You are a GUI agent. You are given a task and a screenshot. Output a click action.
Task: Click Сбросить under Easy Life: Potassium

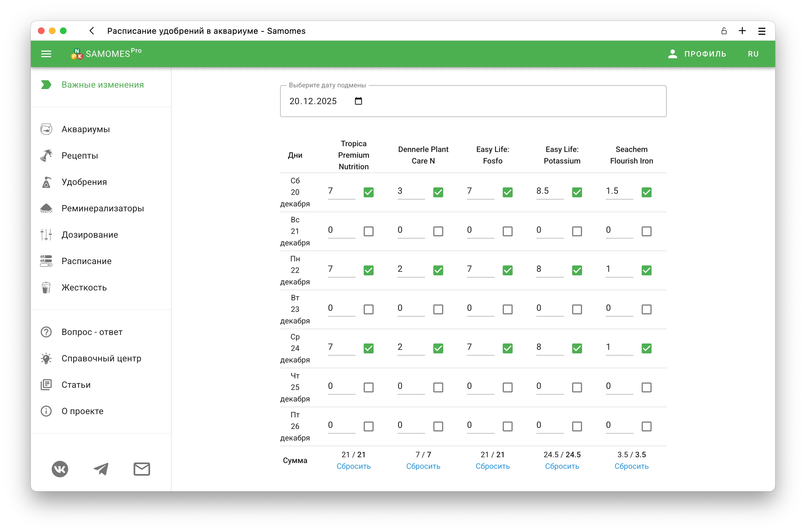tap(562, 466)
